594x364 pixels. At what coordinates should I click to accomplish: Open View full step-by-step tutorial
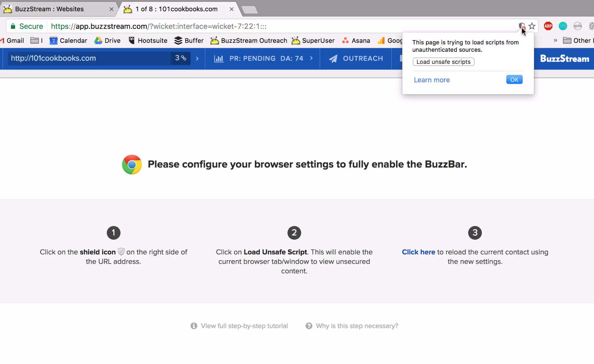(x=244, y=326)
